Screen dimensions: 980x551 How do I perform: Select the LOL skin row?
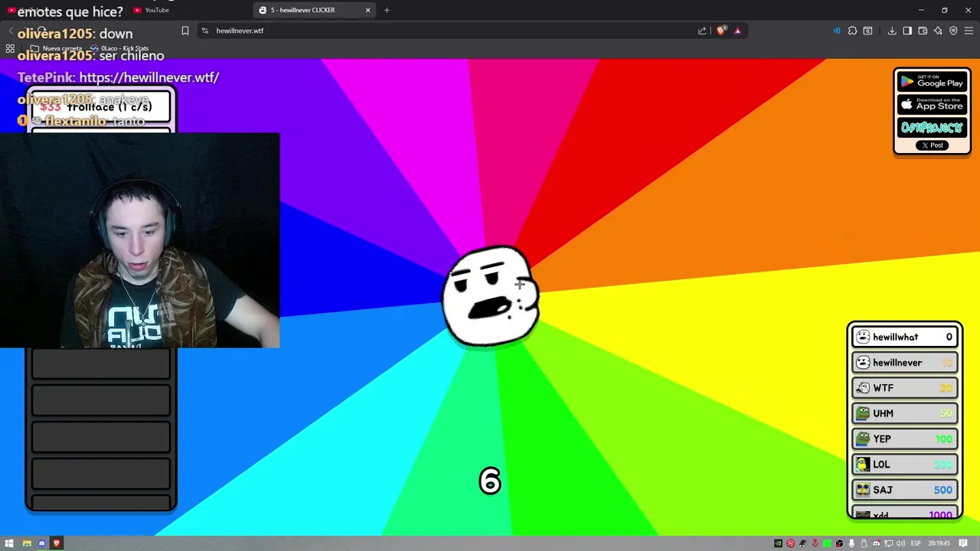point(905,465)
